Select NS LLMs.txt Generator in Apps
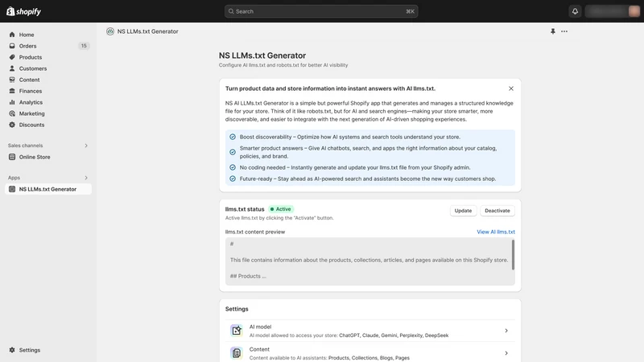This screenshot has height=362, width=644. click(48, 189)
